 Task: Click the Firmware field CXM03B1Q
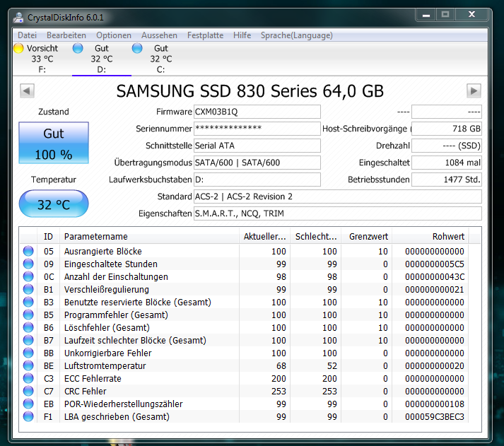pyautogui.click(x=257, y=112)
